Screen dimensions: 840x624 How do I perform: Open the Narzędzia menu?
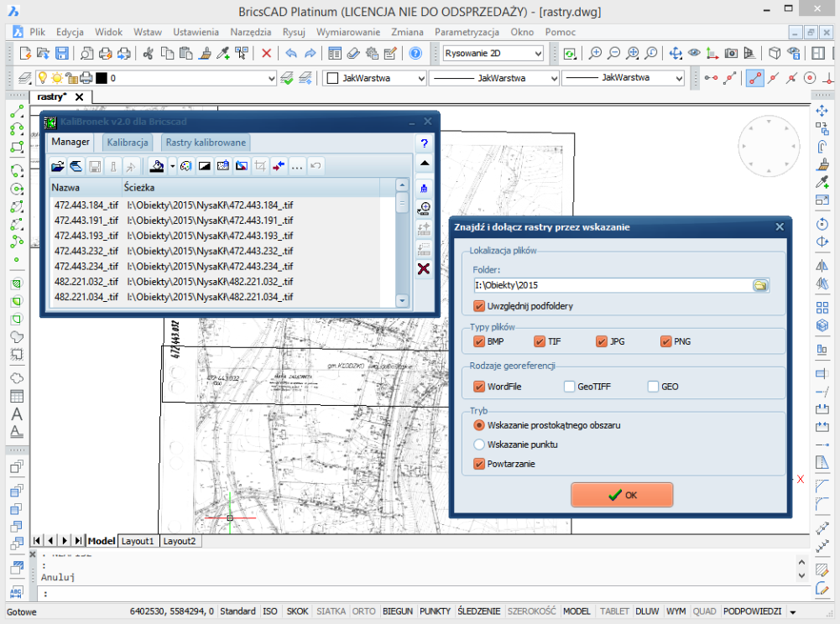point(251,32)
